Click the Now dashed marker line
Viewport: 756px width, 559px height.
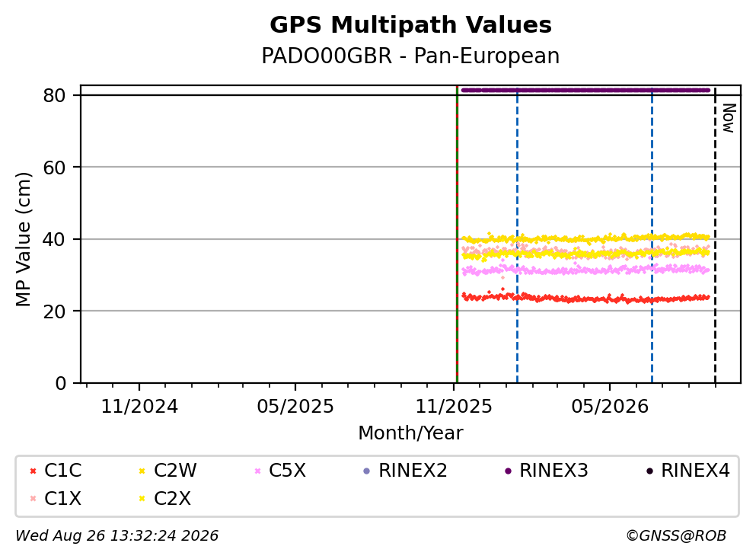click(x=715, y=235)
